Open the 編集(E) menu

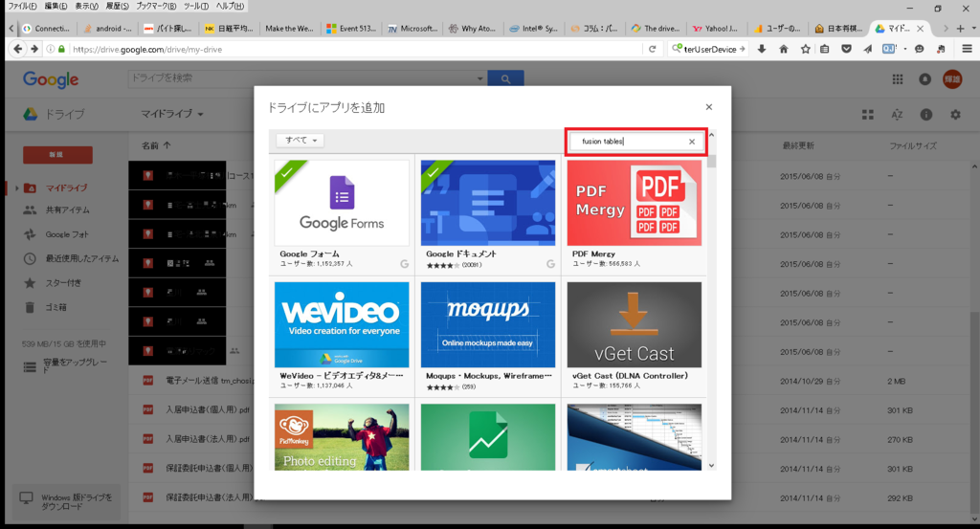(x=56, y=6)
